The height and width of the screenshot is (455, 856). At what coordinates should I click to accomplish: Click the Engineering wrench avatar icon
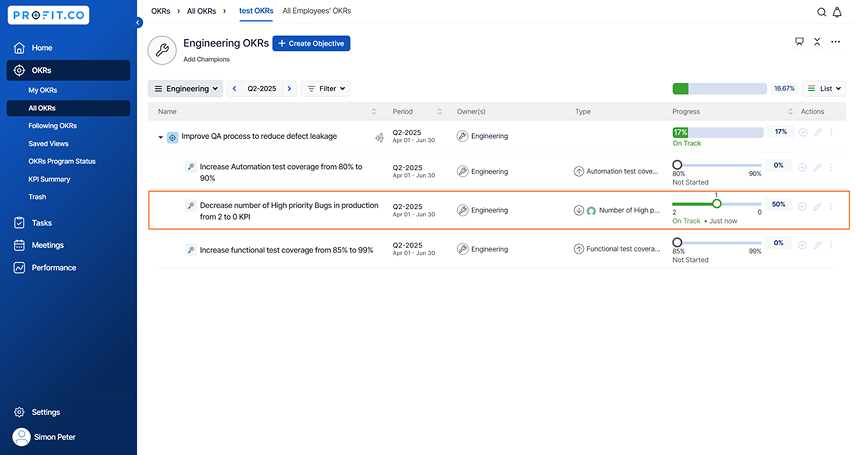click(162, 50)
